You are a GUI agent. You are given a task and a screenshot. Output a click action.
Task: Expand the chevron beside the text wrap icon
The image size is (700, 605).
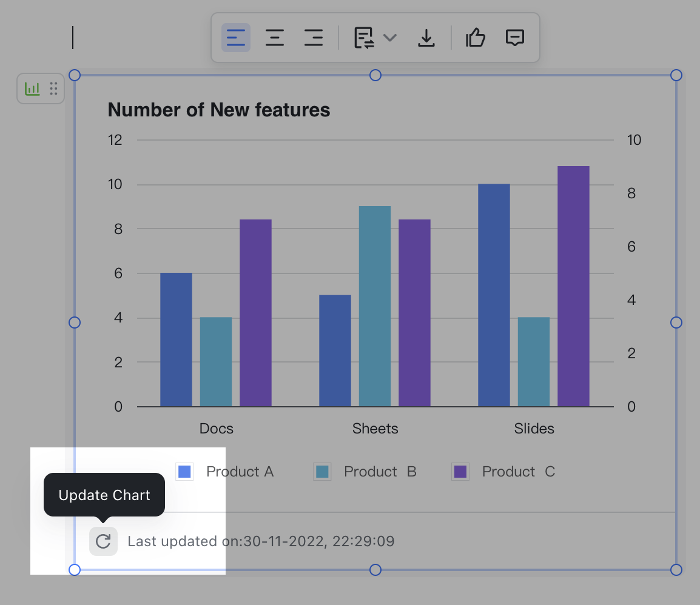390,38
